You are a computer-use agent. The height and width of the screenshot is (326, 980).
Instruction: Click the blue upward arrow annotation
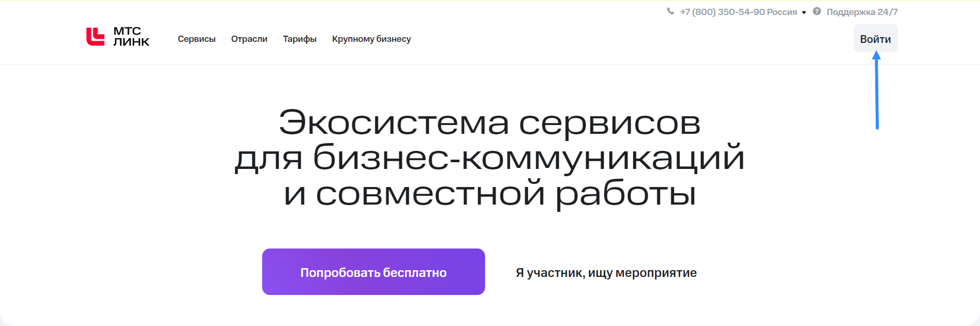click(876, 90)
